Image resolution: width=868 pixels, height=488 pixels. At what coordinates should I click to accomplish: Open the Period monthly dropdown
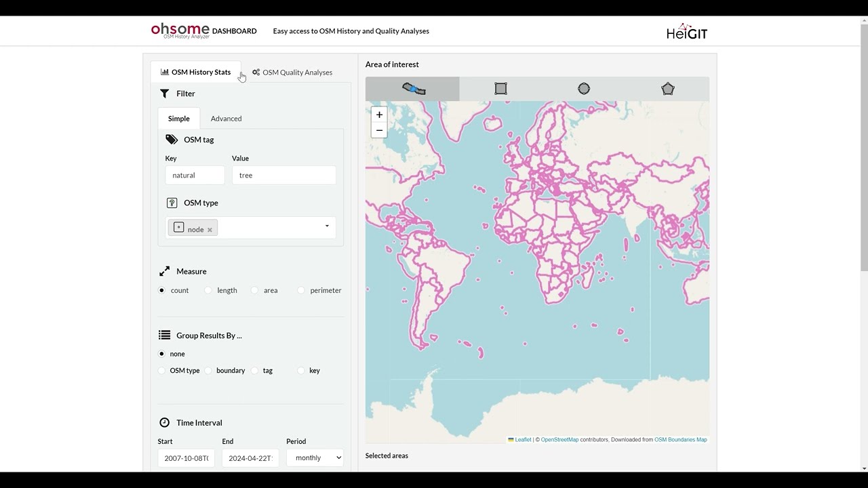coord(315,457)
